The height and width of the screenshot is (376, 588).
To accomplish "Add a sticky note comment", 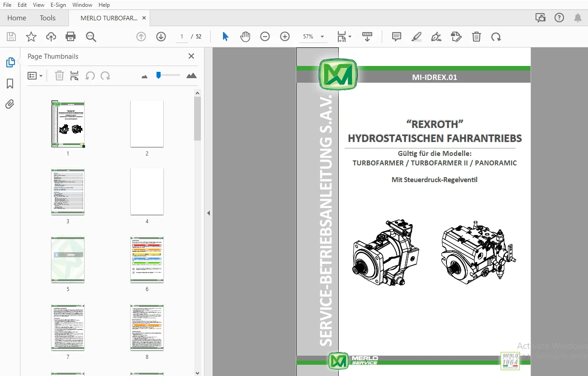I will [397, 37].
